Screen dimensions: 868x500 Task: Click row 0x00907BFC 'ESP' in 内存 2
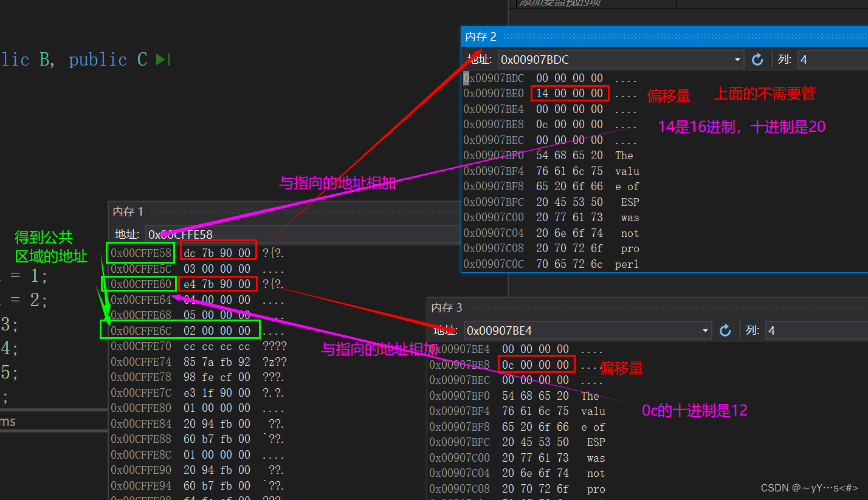(551, 202)
